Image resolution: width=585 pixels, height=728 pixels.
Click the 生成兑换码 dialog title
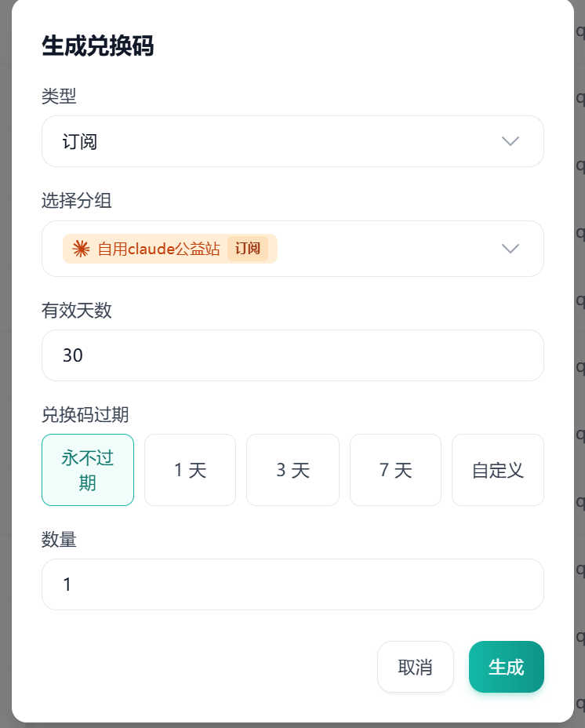98,45
